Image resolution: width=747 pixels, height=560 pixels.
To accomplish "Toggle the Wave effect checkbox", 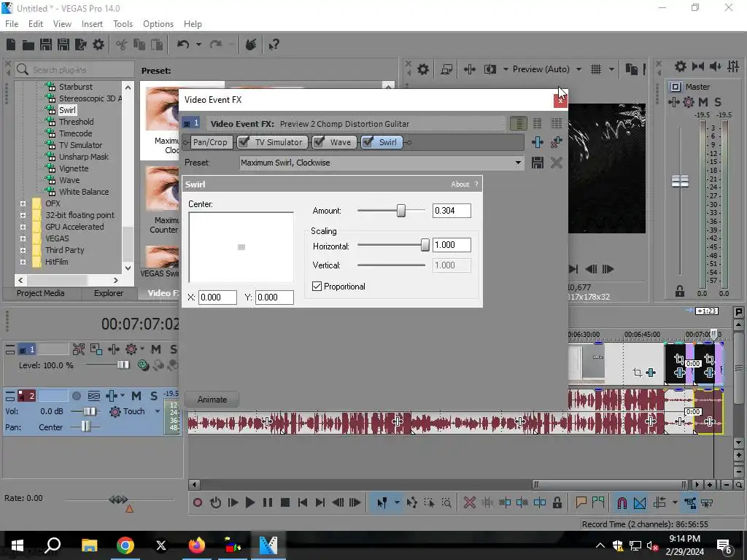I will click(x=319, y=142).
